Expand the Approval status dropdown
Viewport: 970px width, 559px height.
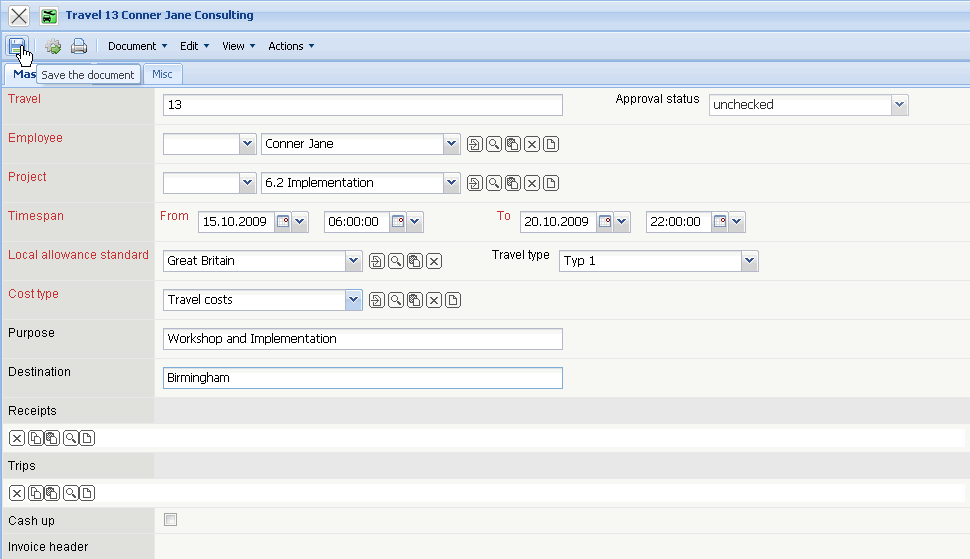point(899,105)
